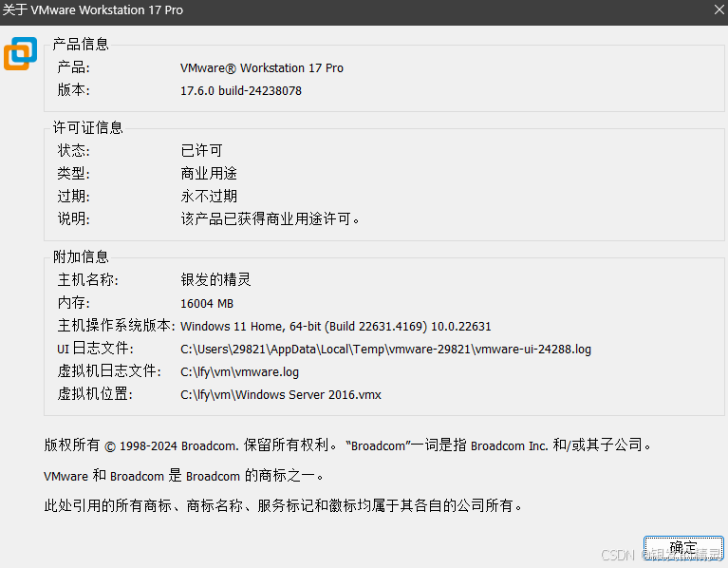
Task: Click the '虚拟机日志文件:' label
Action: (x=109, y=371)
